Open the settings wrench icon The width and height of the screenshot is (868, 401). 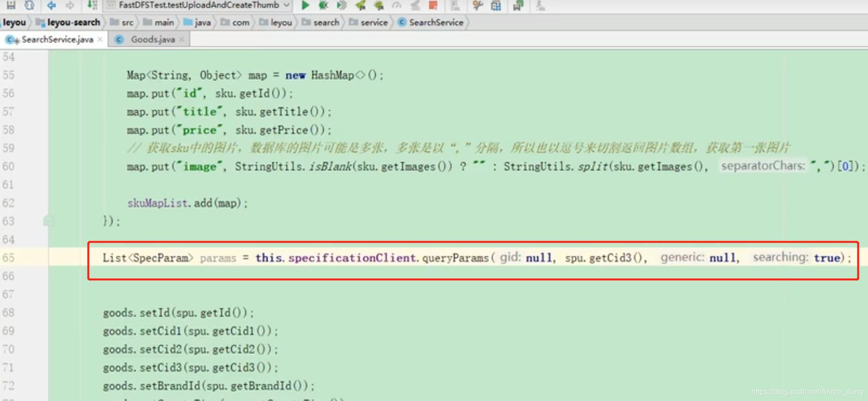pyautogui.click(x=477, y=5)
